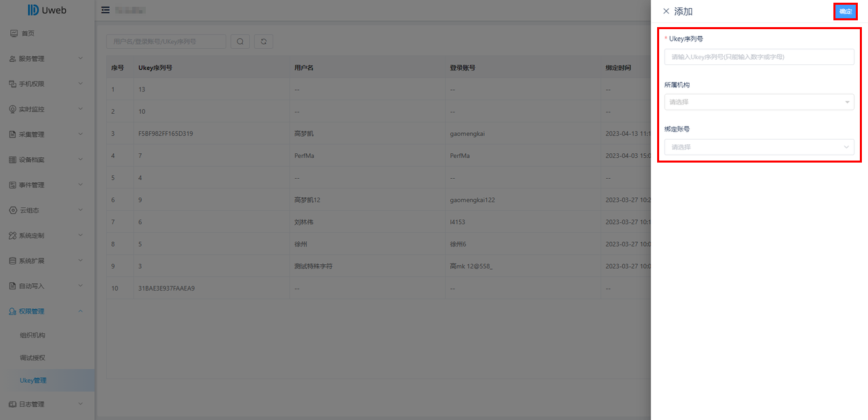Image resolution: width=868 pixels, height=420 pixels.
Task: Open the 所属机构 dropdown
Action: (x=759, y=102)
